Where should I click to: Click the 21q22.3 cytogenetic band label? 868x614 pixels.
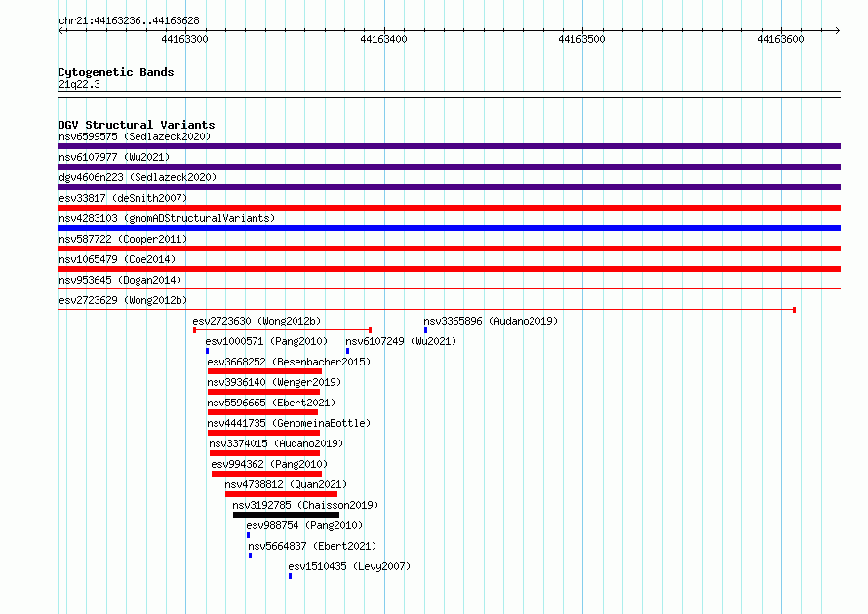(79, 84)
